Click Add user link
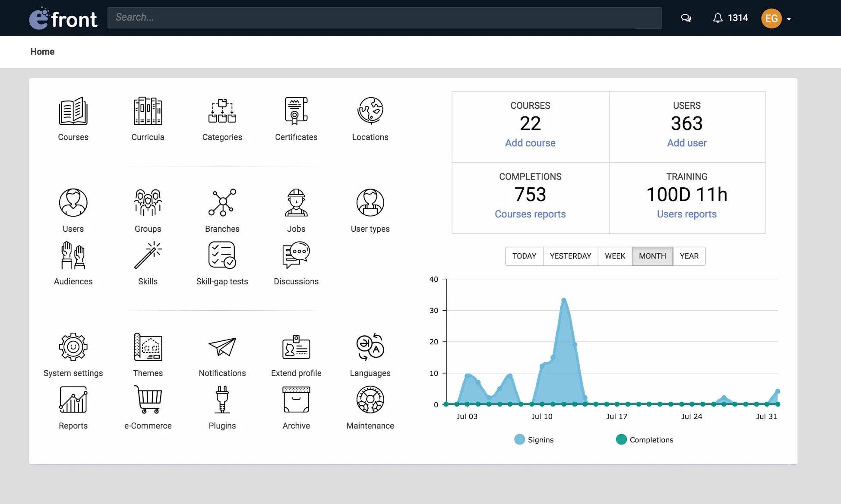This screenshot has width=841, height=504. [x=687, y=143]
